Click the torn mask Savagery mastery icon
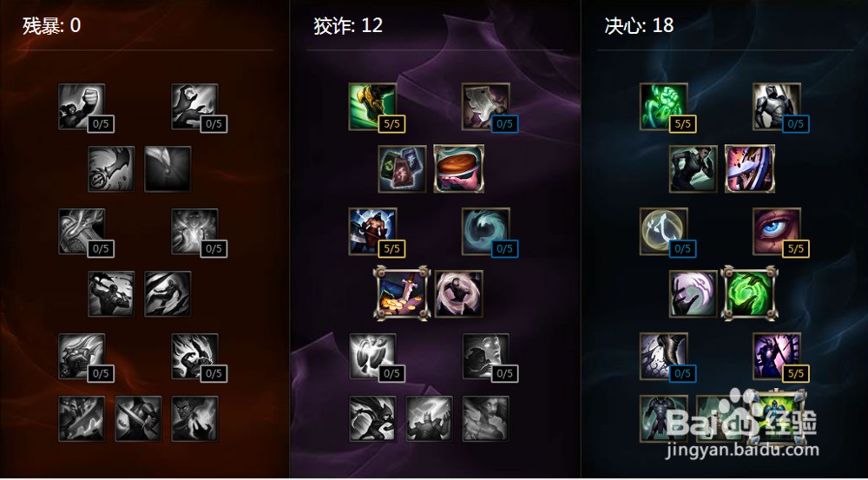Image resolution: width=868 pixels, height=480 pixels. tap(485, 107)
